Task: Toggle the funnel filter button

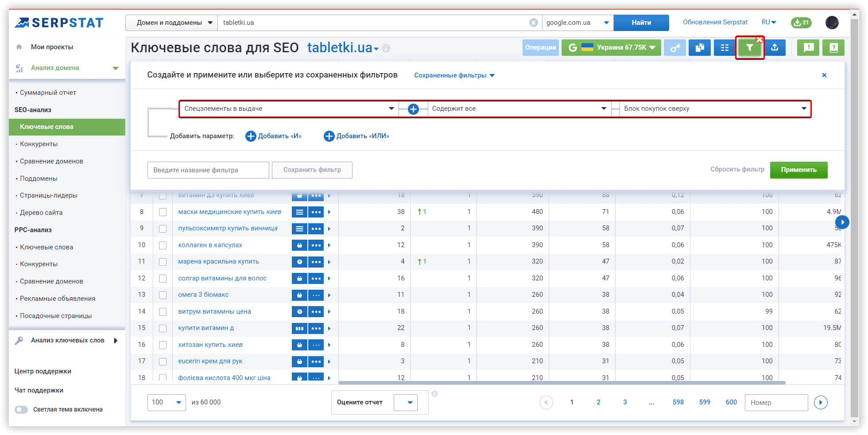Action: click(x=749, y=48)
